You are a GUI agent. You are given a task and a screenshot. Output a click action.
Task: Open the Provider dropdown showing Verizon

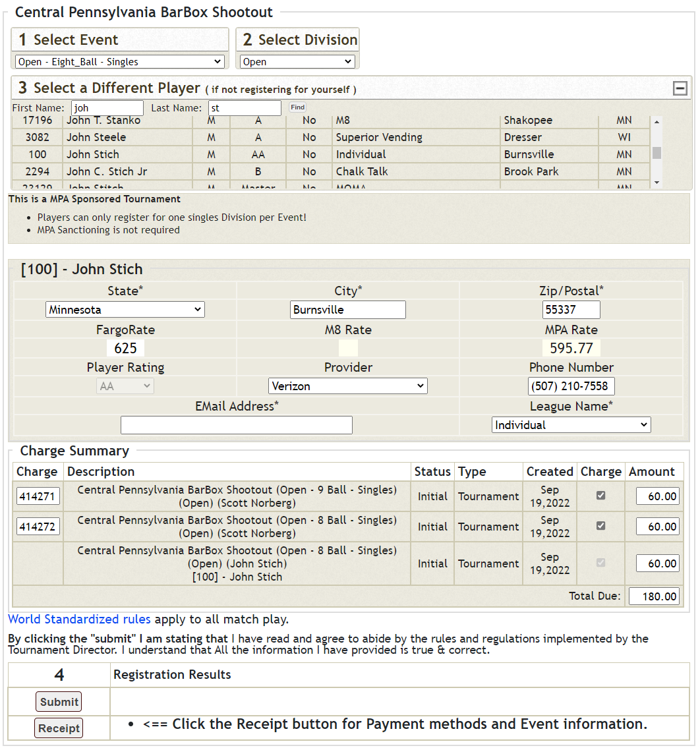347,386
